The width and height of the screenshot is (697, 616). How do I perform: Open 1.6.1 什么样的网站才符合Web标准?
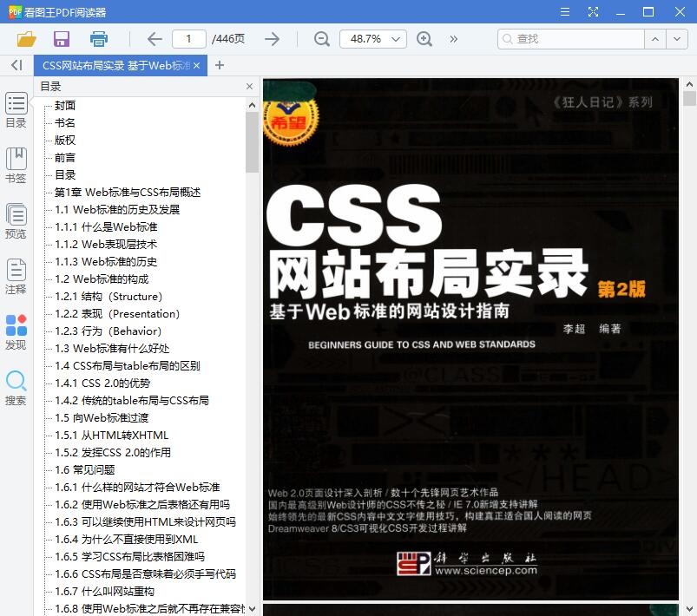[137, 487]
